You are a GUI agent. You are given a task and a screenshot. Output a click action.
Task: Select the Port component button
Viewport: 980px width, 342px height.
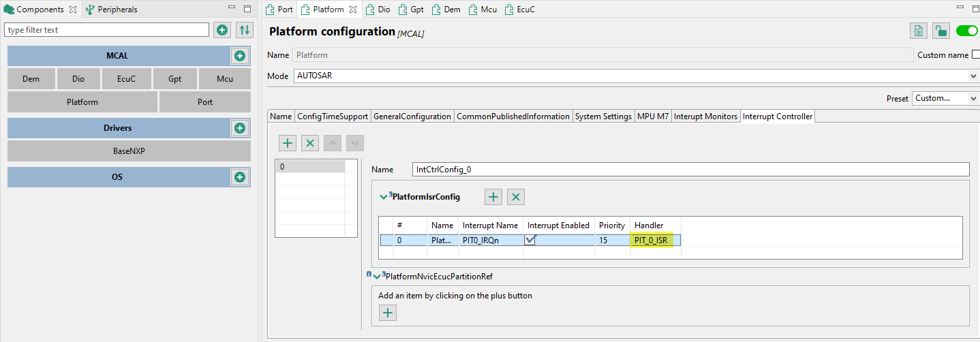coord(205,102)
